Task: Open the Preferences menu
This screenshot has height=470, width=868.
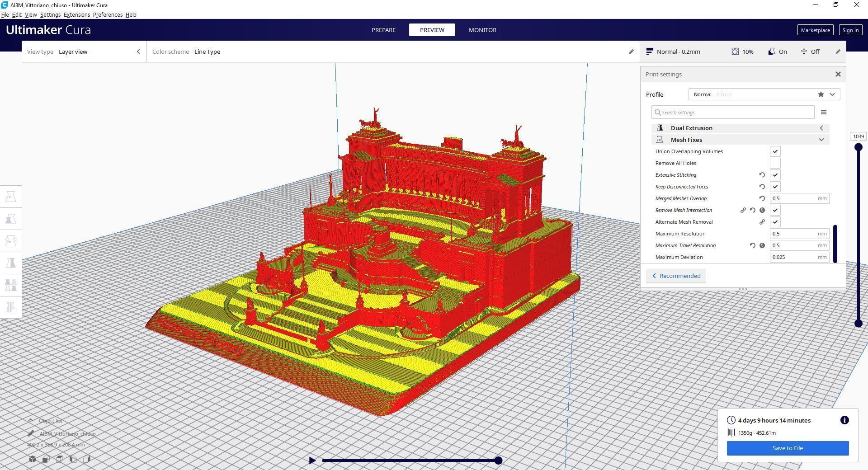Action: (x=108, y=14)
